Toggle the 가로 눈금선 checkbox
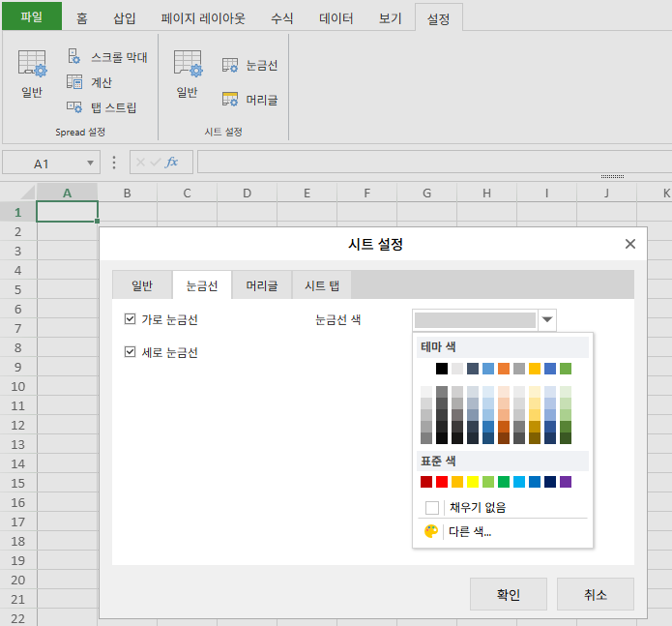 pyautogui.click(x=130, y=319)
